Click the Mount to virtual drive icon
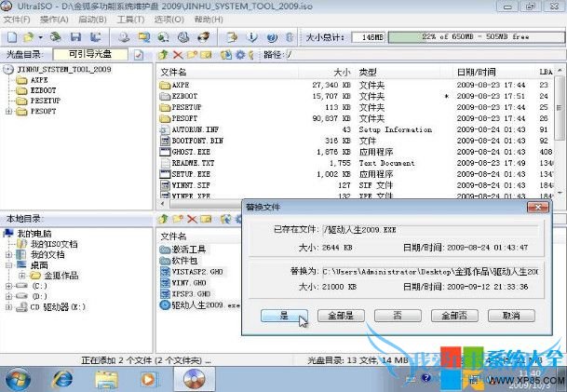This screenshot has width=567, height=392. [x=183, y=37]
